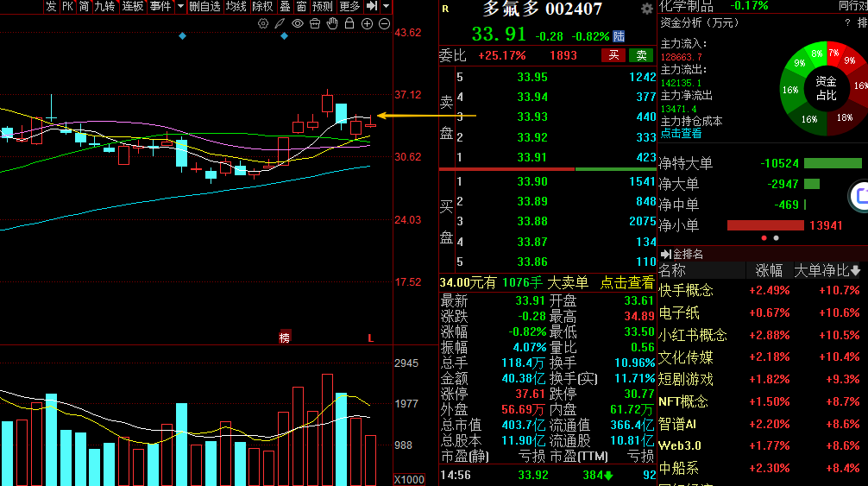Select 快手概念 row

tap(762, 291)
